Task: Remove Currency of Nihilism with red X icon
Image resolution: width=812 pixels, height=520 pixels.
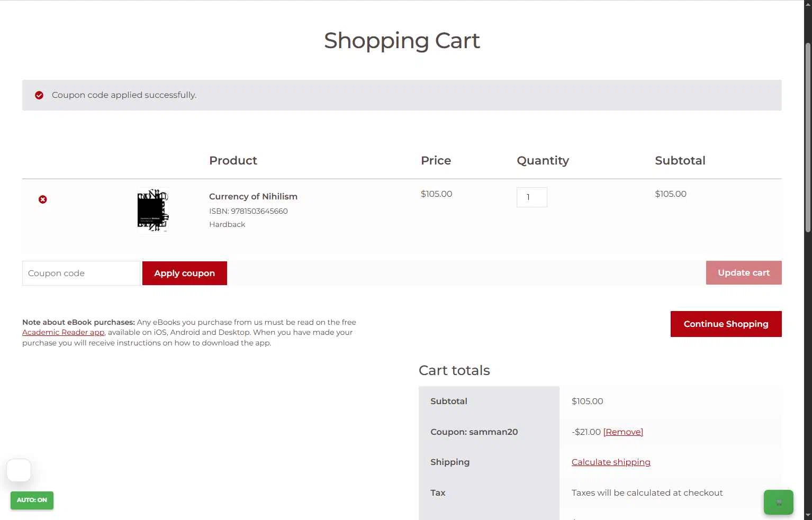Action: pos(43,199)
